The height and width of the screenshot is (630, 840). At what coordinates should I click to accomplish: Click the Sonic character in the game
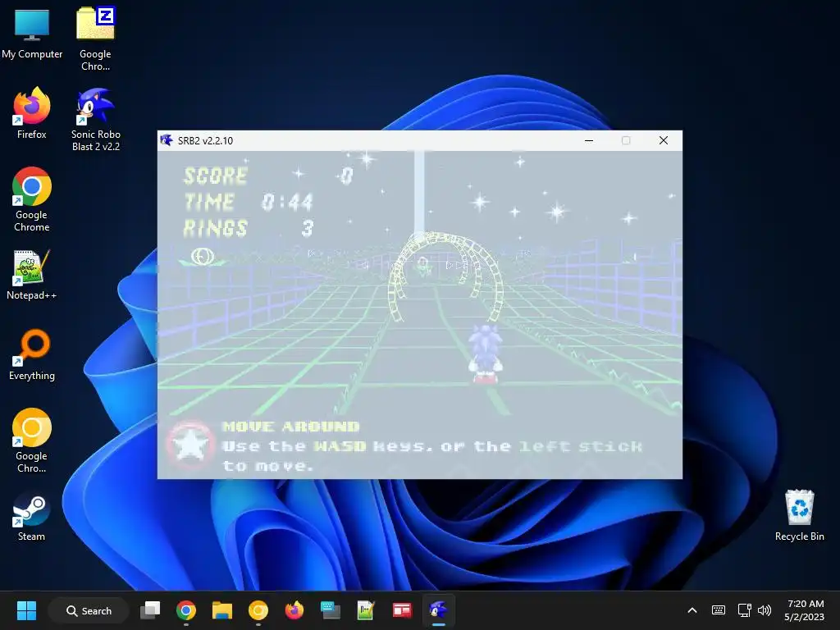click(x=486, y=354)
